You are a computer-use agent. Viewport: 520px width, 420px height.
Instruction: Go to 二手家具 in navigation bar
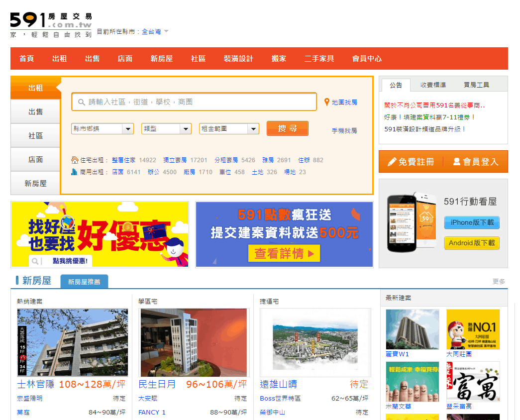319,59
